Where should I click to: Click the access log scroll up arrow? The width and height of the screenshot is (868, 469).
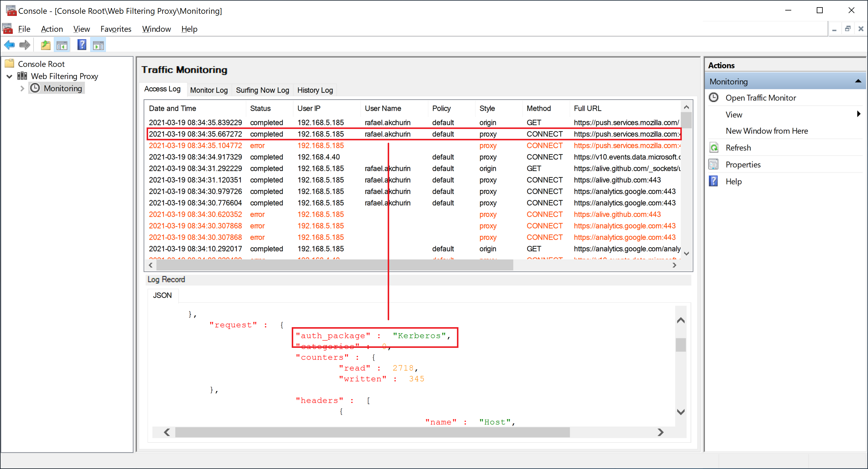(686, 107)
